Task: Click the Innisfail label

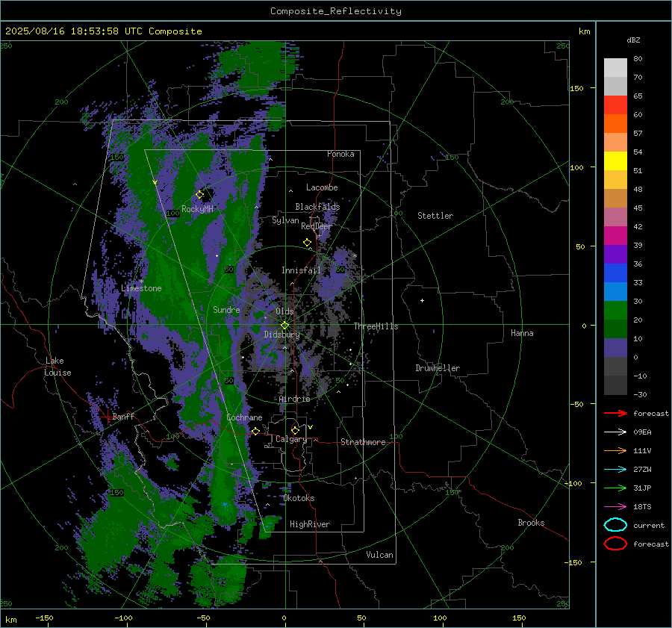Action: tap(301, 270)
